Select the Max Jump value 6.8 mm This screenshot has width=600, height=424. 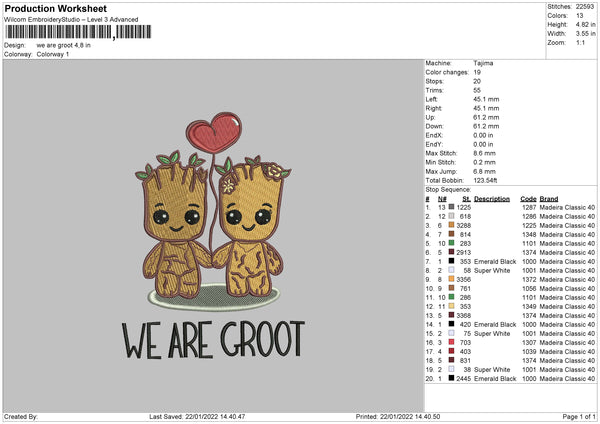coord(484,171)
